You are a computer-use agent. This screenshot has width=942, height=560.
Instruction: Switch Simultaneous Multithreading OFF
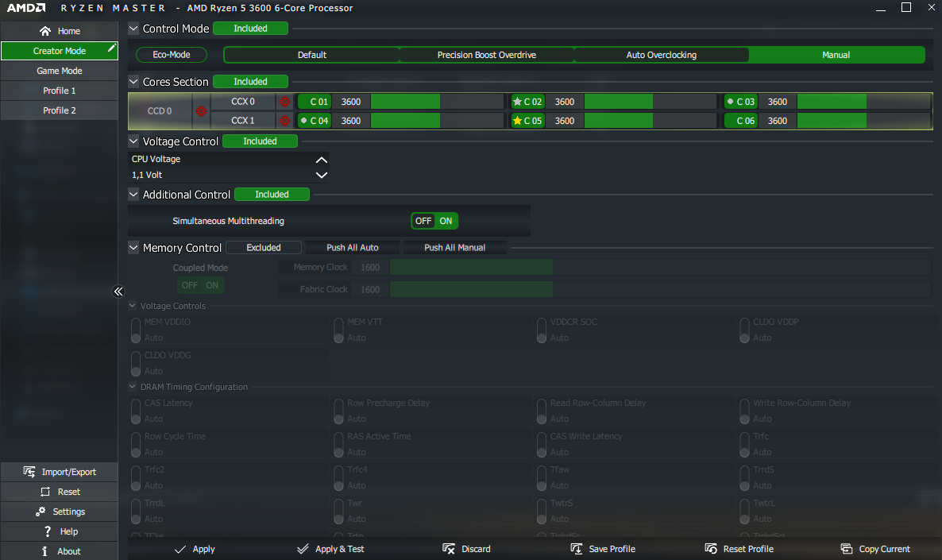tap(423, 221)
